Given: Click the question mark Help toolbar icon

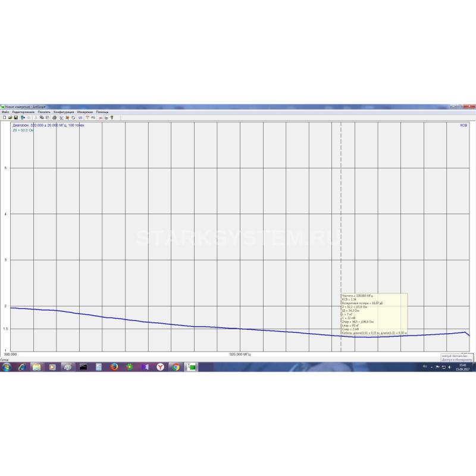Looking at the screenshot, I should pos(112,117).
